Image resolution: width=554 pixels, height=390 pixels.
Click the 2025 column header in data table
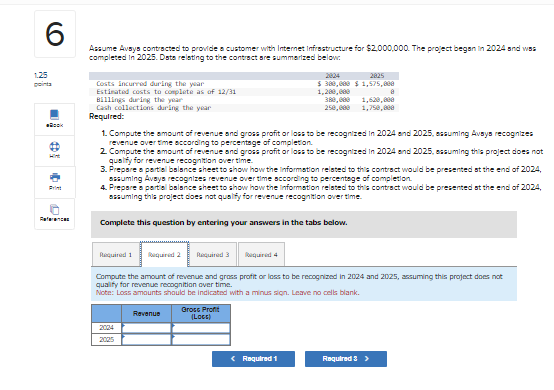pyautogui.click(x=377, y=76)
